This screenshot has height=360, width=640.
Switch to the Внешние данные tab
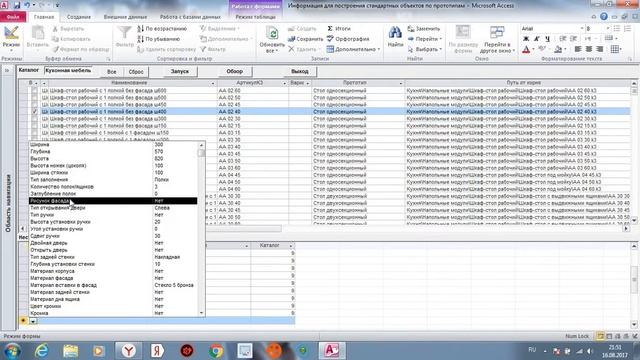125,17
